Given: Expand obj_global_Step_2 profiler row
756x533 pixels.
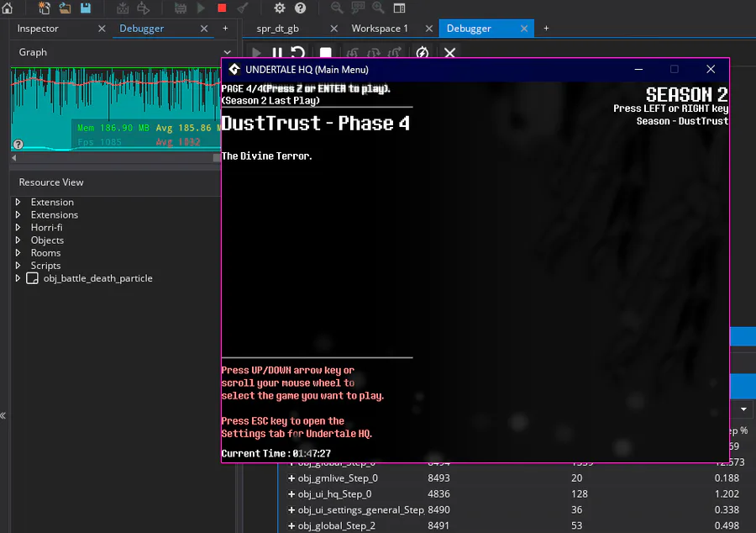Looking at the screenshot, I should 291,525.
